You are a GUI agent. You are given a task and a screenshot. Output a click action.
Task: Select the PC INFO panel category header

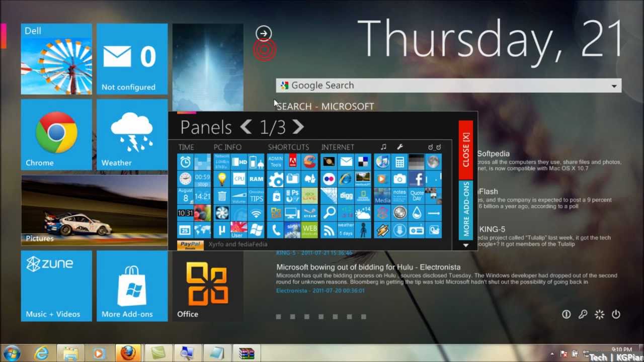pyautogui.click(x=227, y=147)
